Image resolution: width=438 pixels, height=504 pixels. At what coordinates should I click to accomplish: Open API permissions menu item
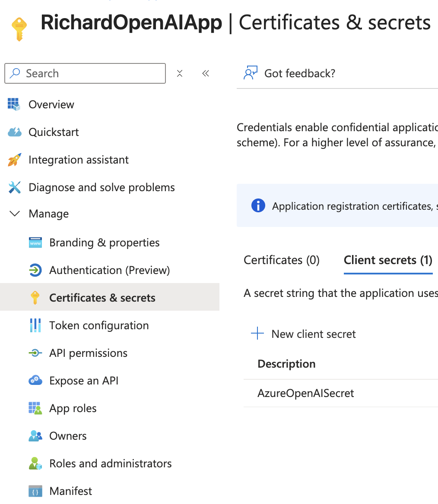pyautogui.click(x=88, y=353)
